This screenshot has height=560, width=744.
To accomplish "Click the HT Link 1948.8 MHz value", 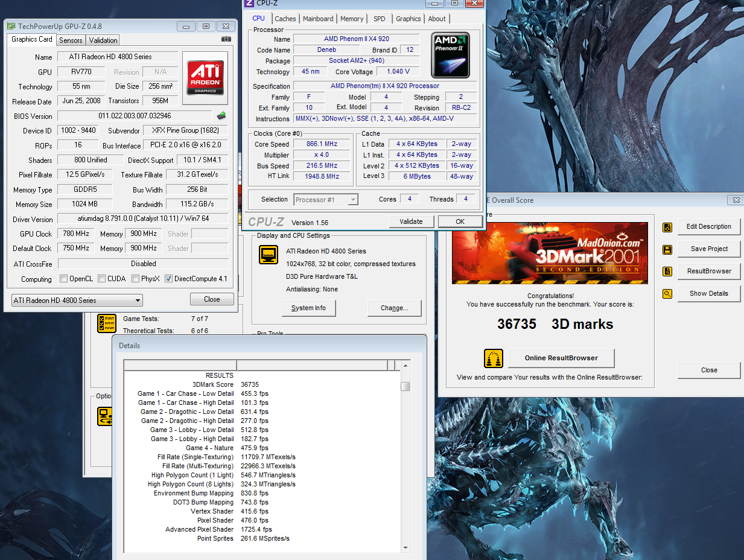I will [x=322, y=176].
